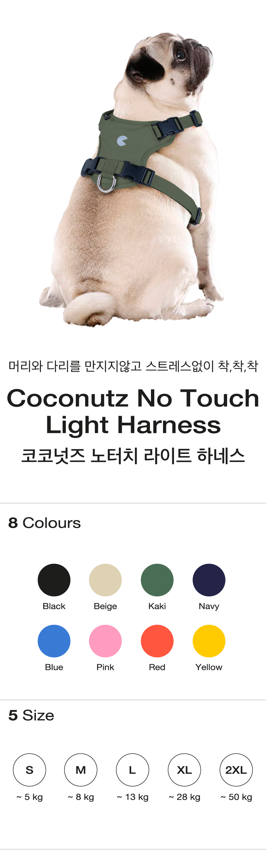Click the ~ 50 kg weight label
Screen dimensions: 266x868
point(236,797)
